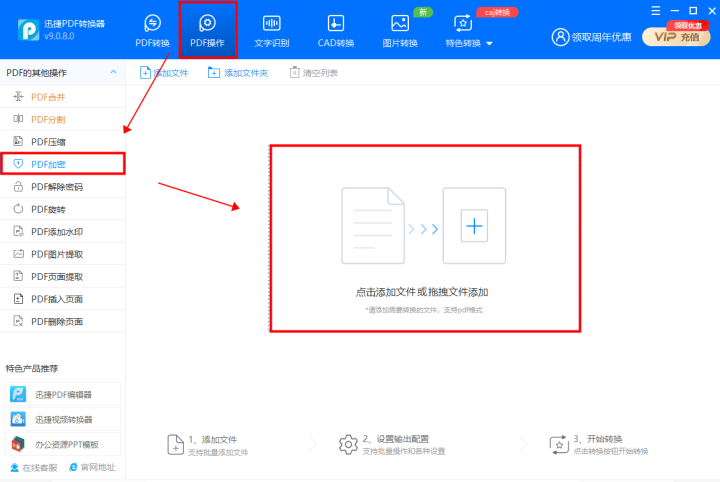Click step 3 开始转换 icon
The image size is (720, 482).
click(559, 445)
